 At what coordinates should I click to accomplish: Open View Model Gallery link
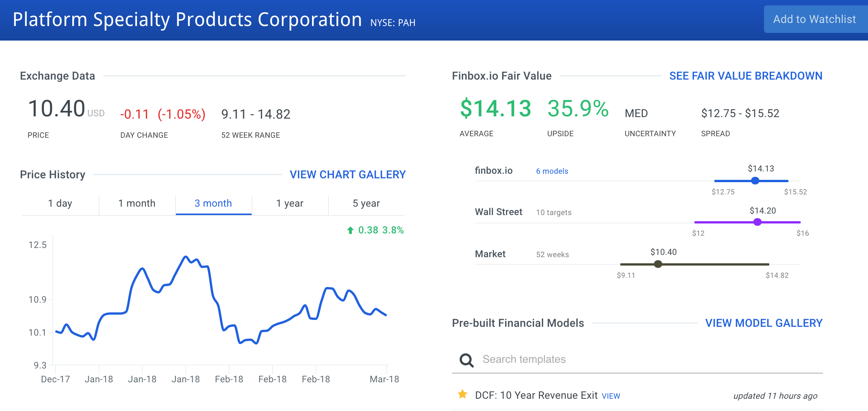pos(764,323)
